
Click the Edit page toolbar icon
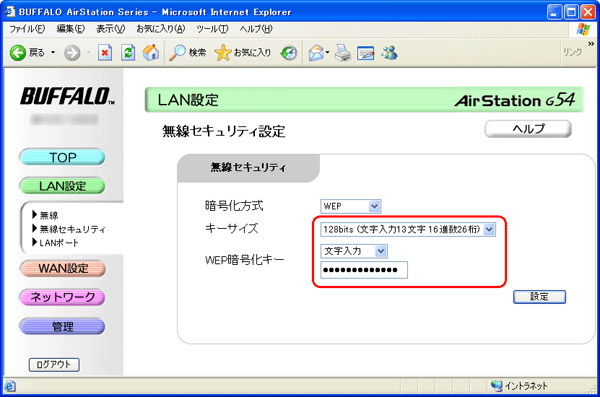point(365,53)
